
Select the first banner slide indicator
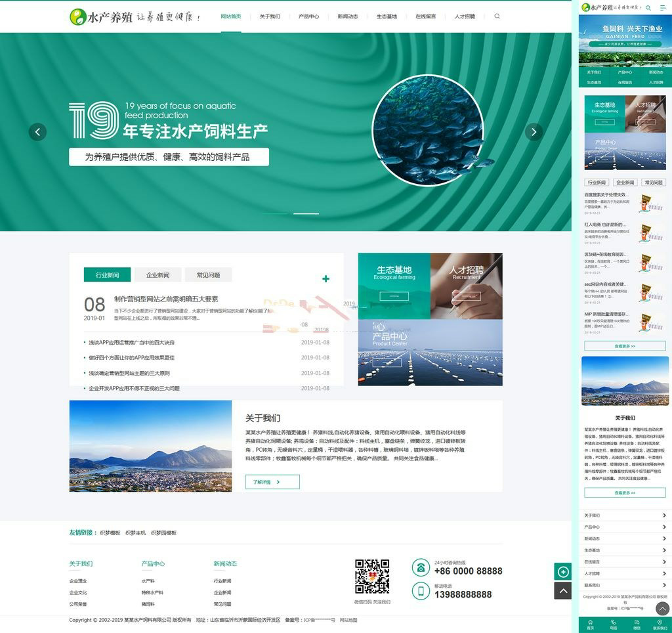click(276, 214)
